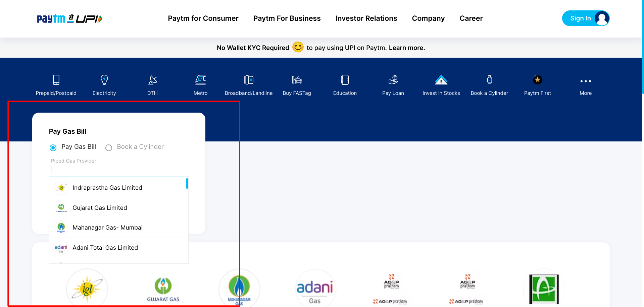This screenshot has width=644, height=307.
Task: Pick Adani Total Gas Limited option
Action: pyautogui.click(x=105, y=248)
